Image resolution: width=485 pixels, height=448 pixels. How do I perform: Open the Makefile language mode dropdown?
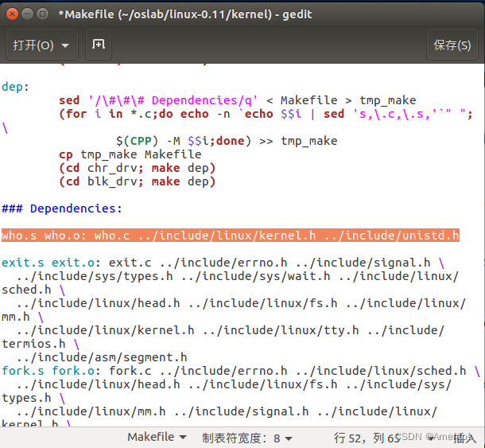tap(157, 437)
